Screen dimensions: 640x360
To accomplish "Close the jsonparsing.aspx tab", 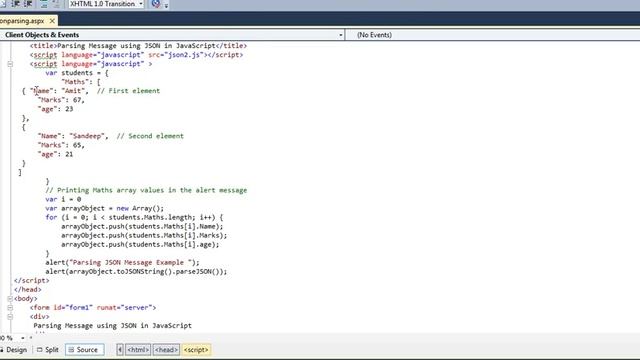I will click(52, 20).
